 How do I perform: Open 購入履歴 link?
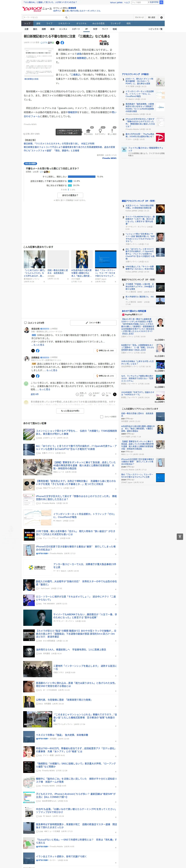tap(152, 17)
